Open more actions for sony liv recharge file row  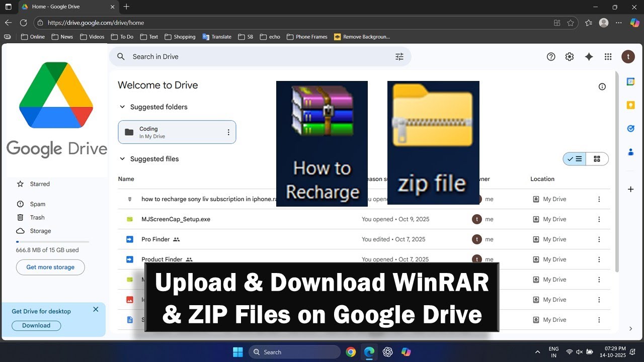[x=599, y=199]
